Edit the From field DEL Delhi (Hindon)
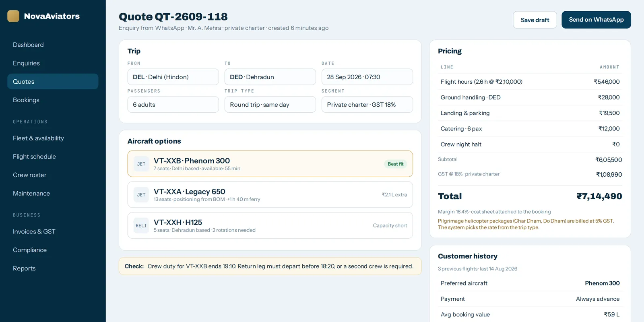 (173, 77)
